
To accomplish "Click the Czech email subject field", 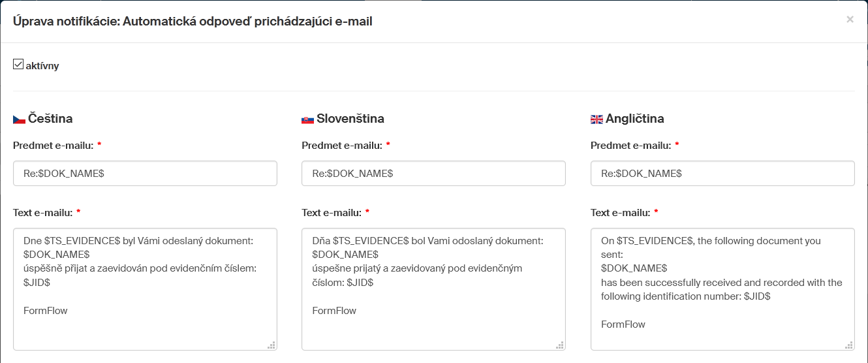I will pos(145,174).
